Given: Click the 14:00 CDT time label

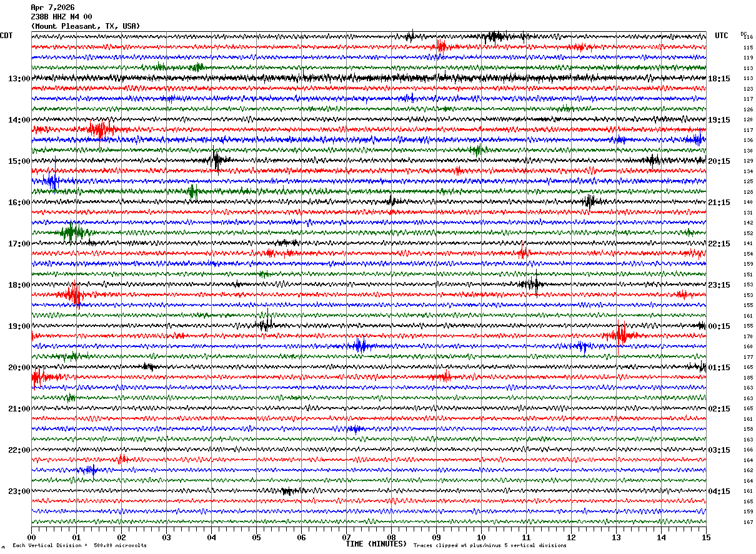Looking at the screenshot, I should 19,120.
